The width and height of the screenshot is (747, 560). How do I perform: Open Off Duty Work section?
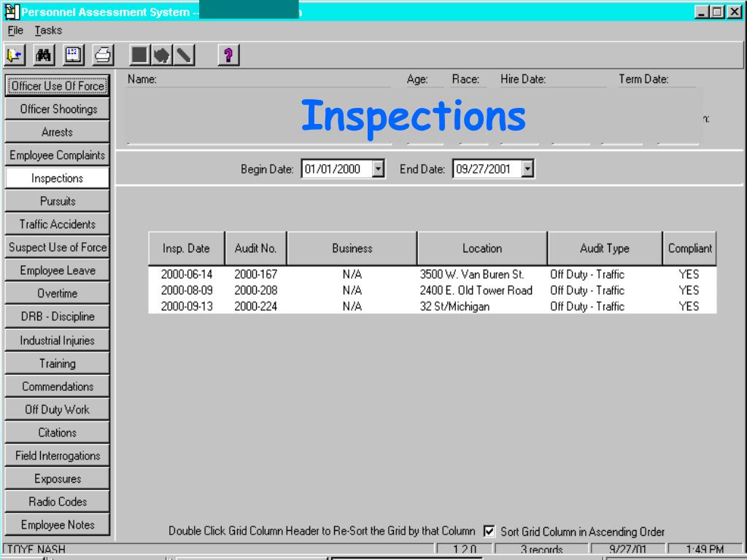click(57, 410)
